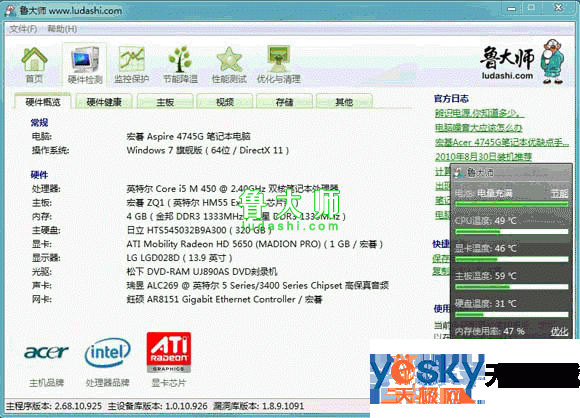580x418 pixels.
Task: Click the 显卡芯片 label under ATI
Action: pos(169,383)
